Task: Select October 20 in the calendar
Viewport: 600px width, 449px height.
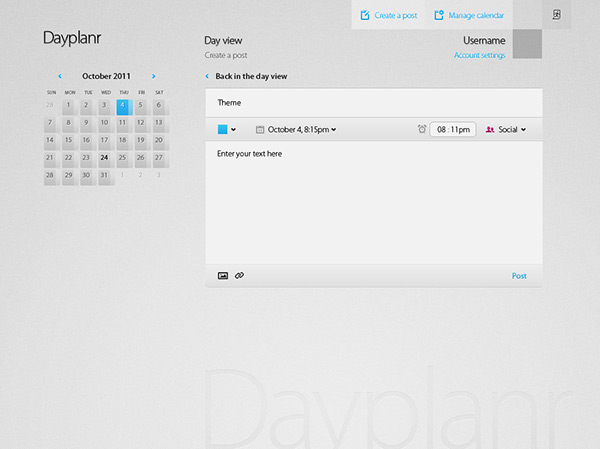Action: 160,142
